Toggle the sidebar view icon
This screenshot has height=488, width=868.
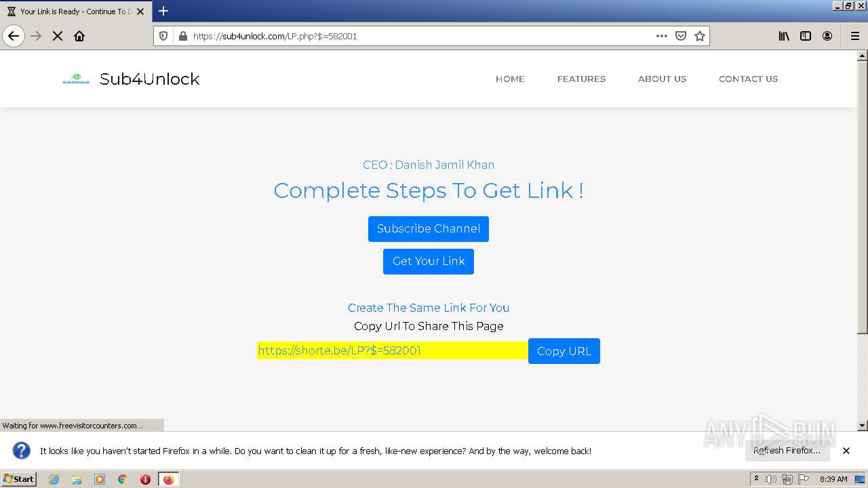(x=806, y=36)
